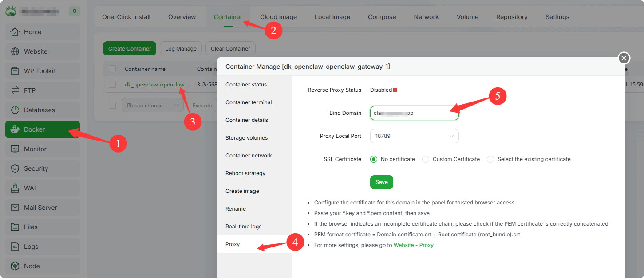This screenshot has width=644, height=278.
Task: Open Storage volumes in dialog menu
Action: tap(254, 138)
